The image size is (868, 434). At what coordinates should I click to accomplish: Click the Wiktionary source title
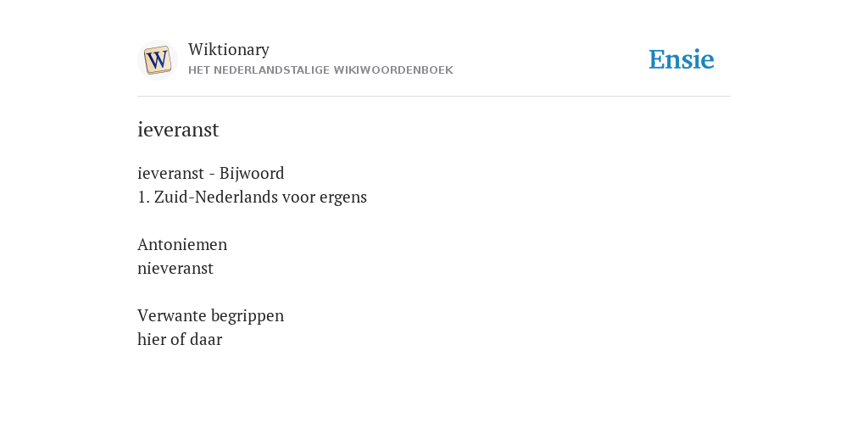(229, 49)
